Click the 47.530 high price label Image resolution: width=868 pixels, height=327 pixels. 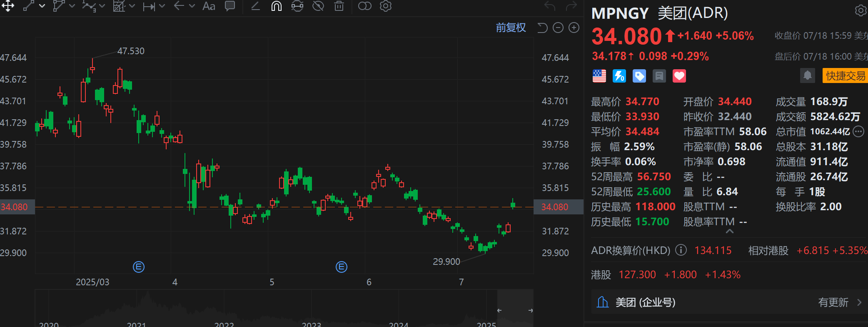click(131, 51)
